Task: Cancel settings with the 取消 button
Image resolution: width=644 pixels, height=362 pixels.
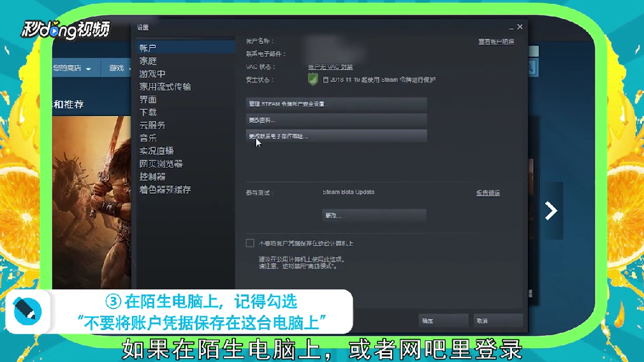Action: coord(498,321)
